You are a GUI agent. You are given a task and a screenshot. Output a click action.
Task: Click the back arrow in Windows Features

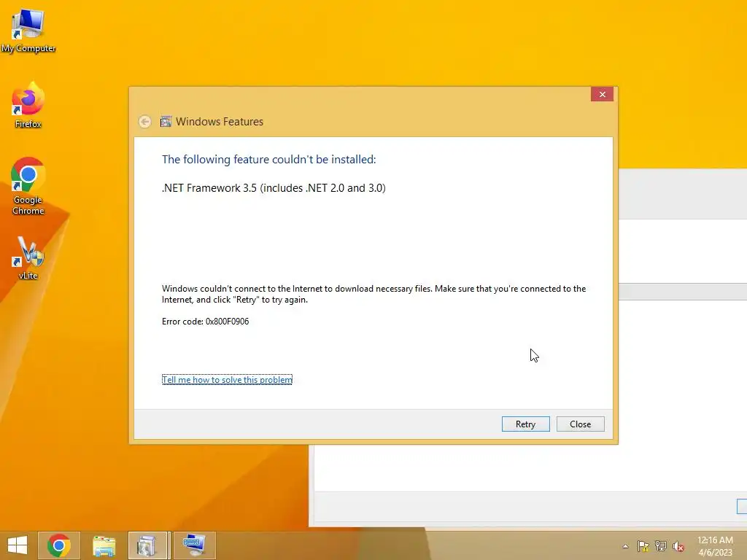[x=145, y=122]
